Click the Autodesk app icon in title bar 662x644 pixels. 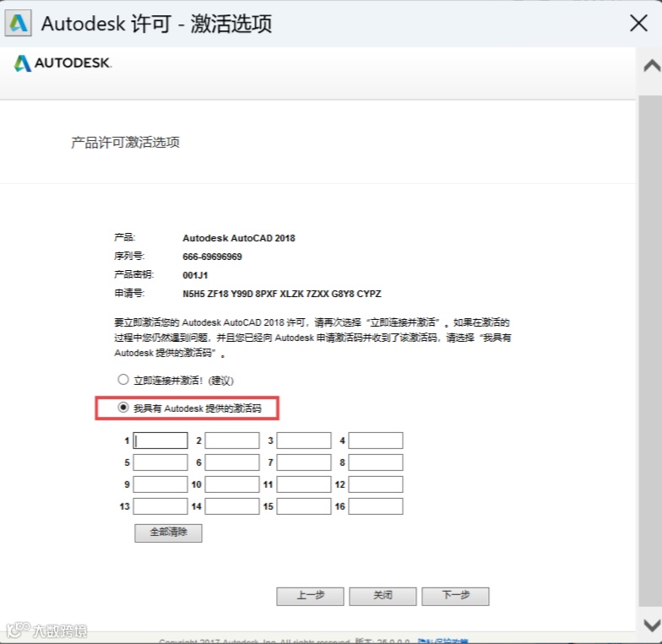[19, 24]
